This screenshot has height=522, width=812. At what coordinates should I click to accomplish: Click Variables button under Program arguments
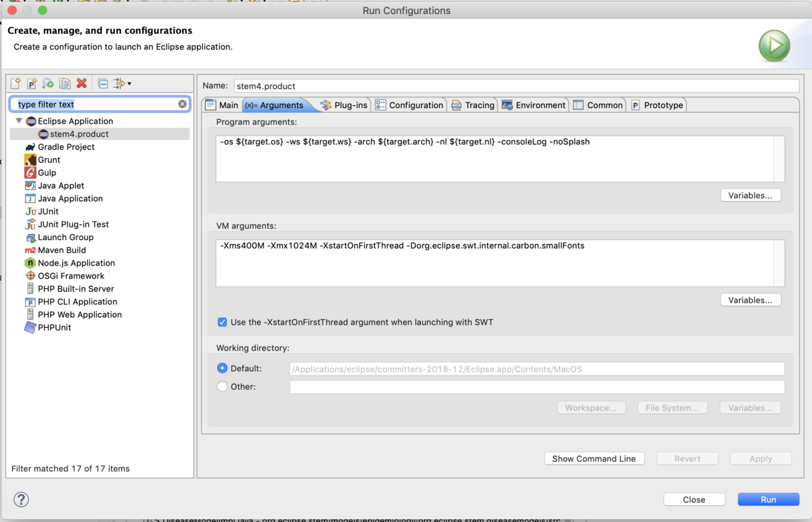750,195
